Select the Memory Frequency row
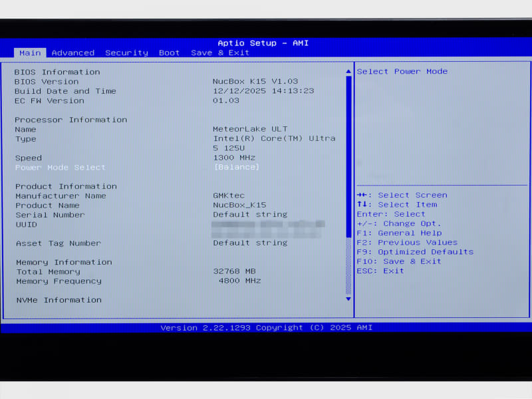Viewport: 532px width, 399px height. point(58,281)
